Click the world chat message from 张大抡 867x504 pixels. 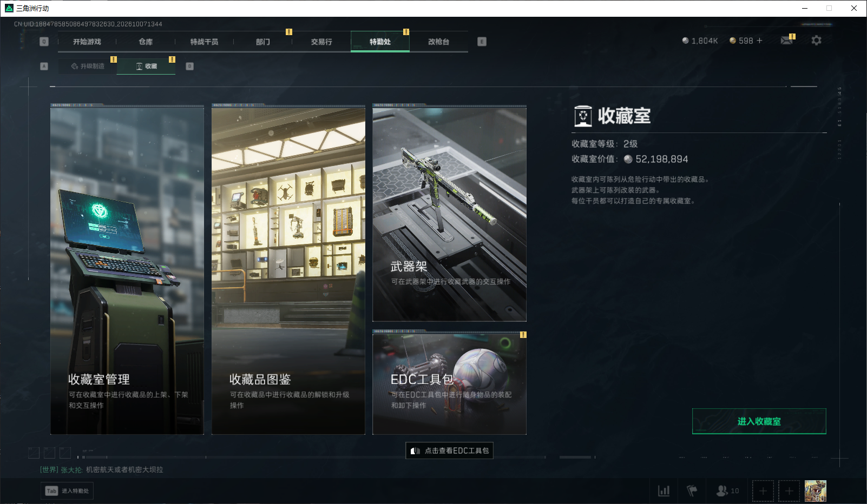[102, 469]
